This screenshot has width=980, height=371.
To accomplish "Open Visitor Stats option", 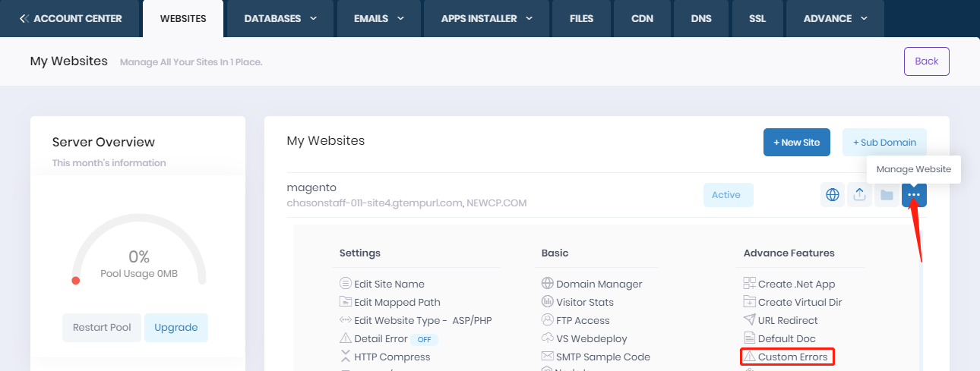I will point(584,302).
